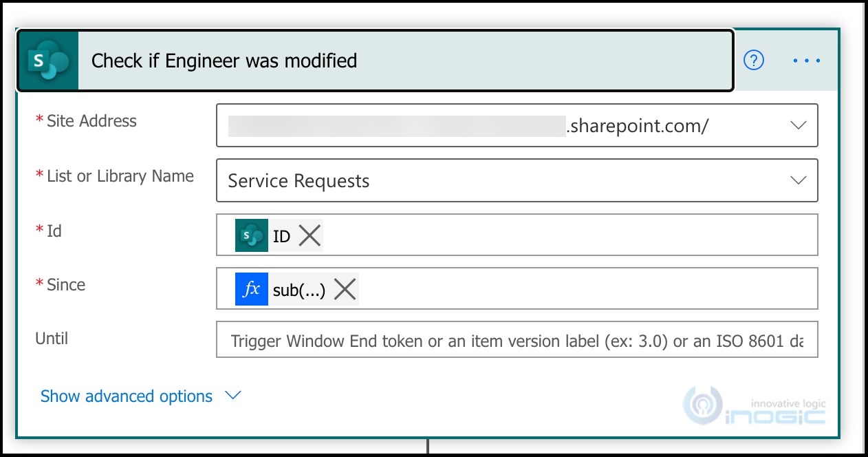Select the Service Requests list value

(x=298, y=181)
